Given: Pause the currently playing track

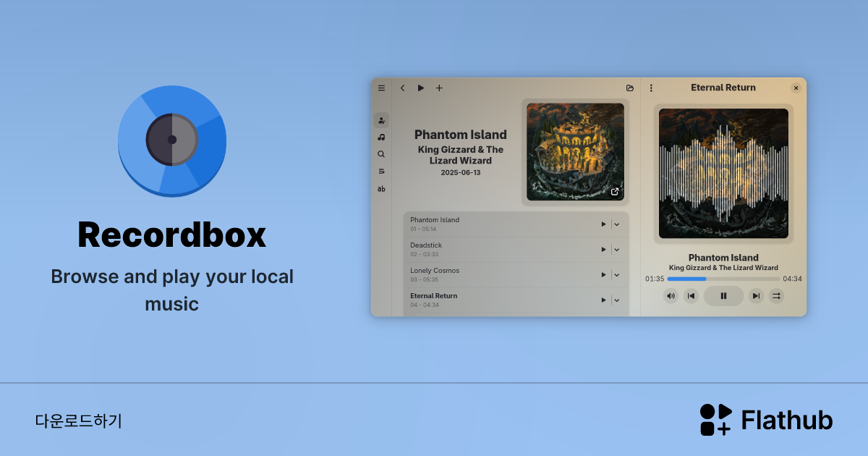Looking at the screenshot, I should coord(723,295).
